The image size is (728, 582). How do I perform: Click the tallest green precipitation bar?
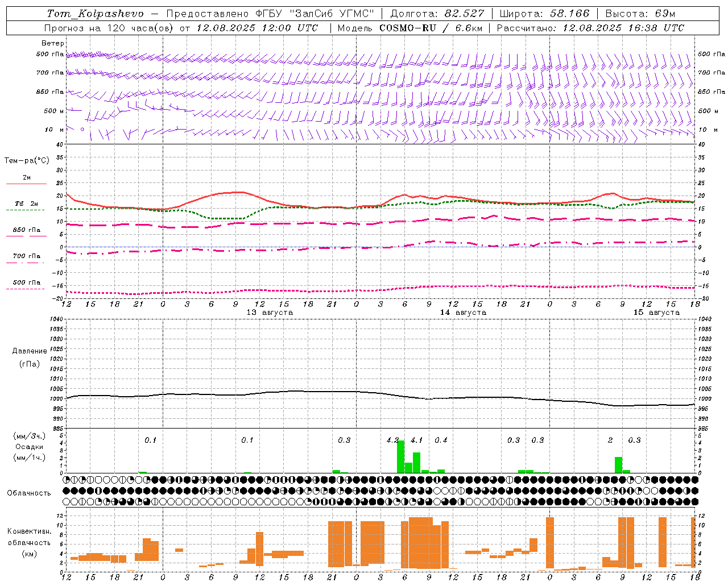coord(400,456)
